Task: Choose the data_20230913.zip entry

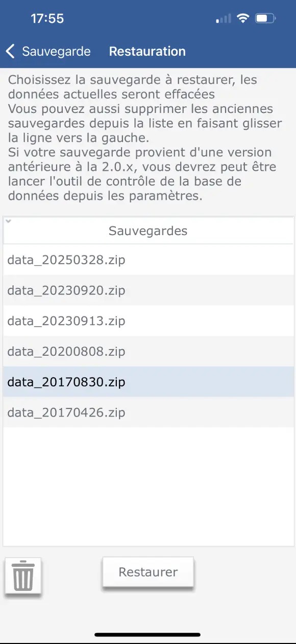Action: (148, 321)
